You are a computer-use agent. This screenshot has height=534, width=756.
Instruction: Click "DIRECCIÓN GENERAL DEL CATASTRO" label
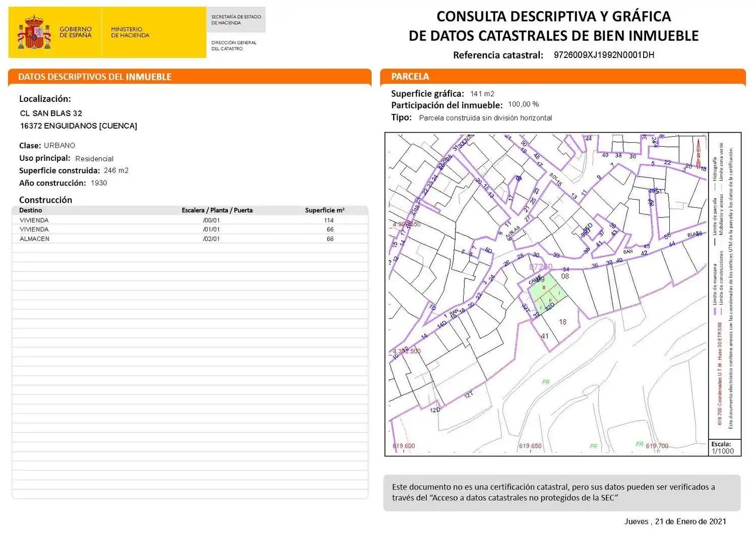[234, 45]
